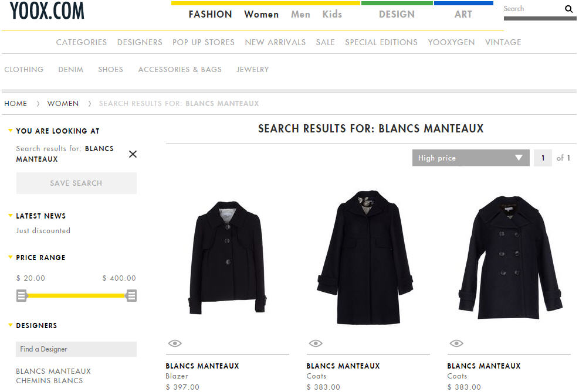
Task: Open the Blancs Manteaux Blazer title
Action: click(x=202, y=366)
